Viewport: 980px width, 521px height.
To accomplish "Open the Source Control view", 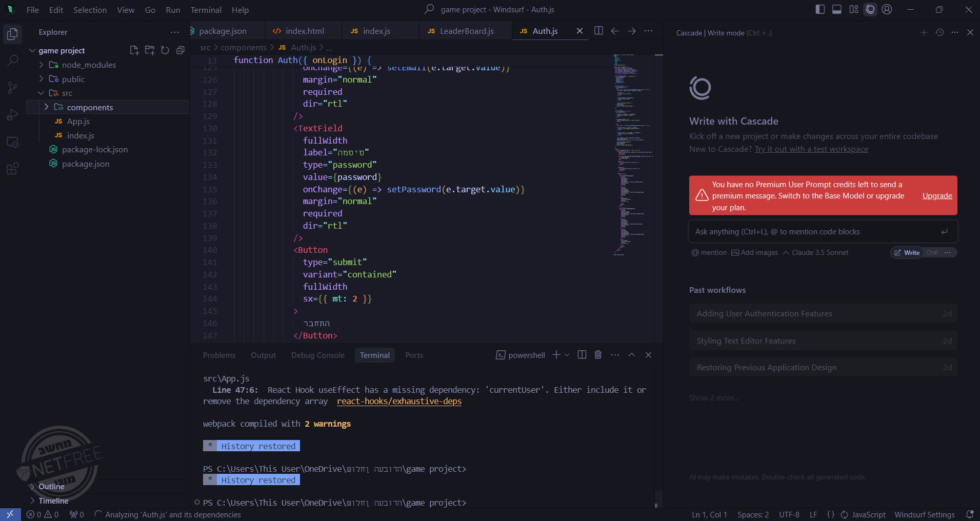I will click(x=13, y=88).
